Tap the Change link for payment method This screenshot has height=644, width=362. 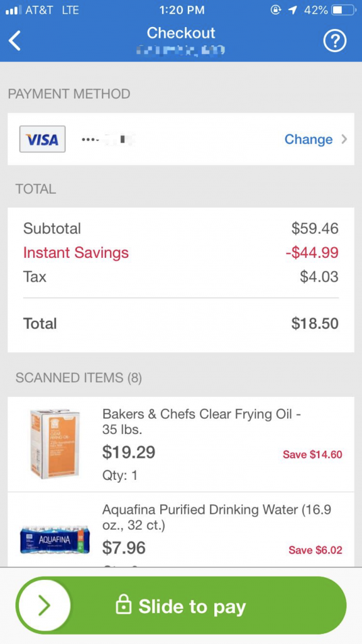click(x=309, y=139)
